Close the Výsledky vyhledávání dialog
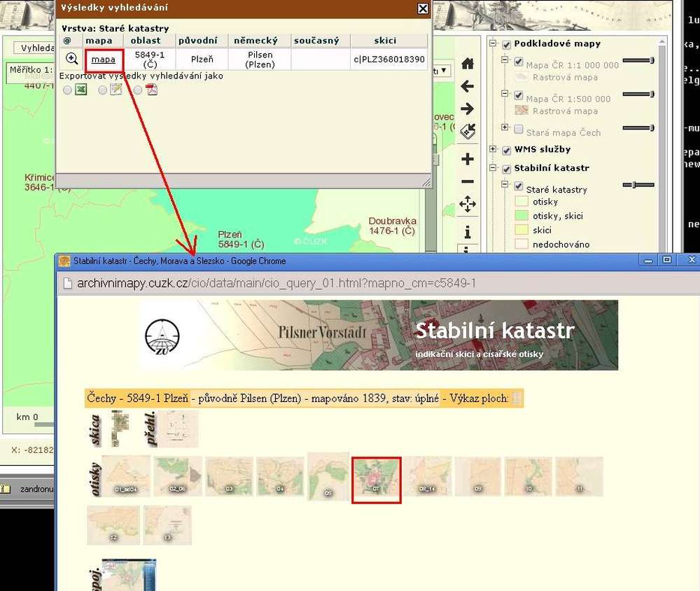The width and height of the screenshot is (700, 591). pyautogui.click(x=422, y=9)
